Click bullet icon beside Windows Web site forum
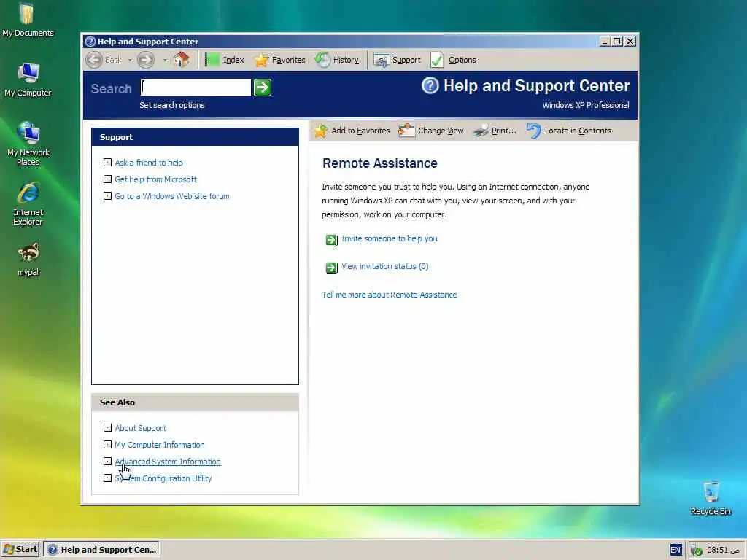747x560 pixels. click(x=108, y=195)
